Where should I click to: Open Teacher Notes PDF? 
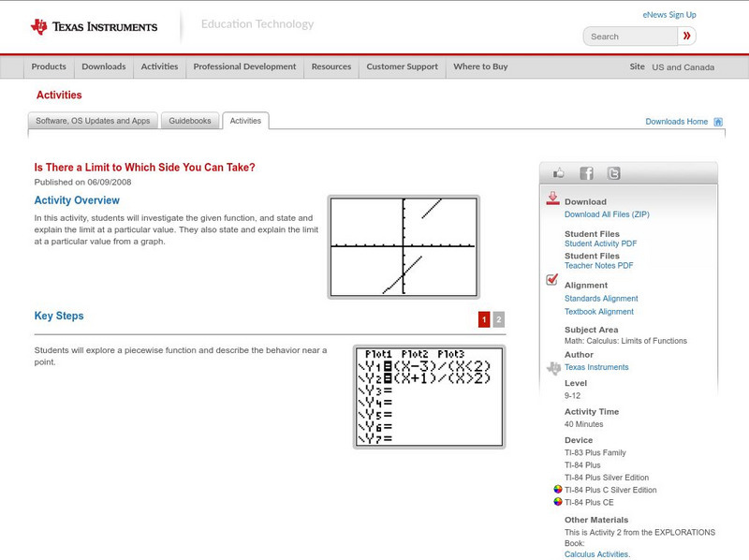598,266
